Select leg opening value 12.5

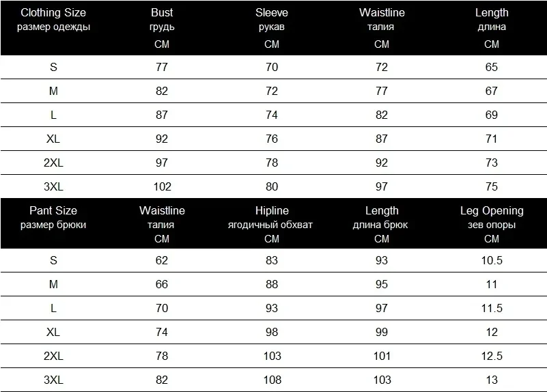(x=492, y=356)
